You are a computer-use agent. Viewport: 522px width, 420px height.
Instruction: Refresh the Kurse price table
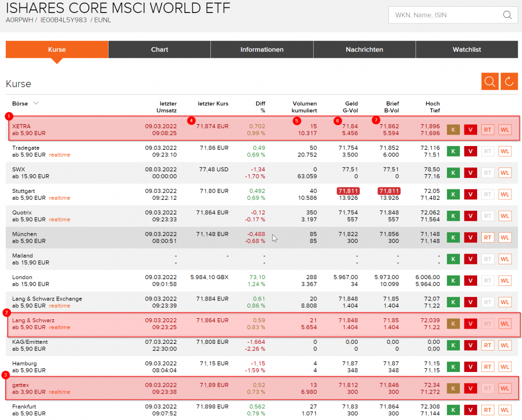point(509,81)
